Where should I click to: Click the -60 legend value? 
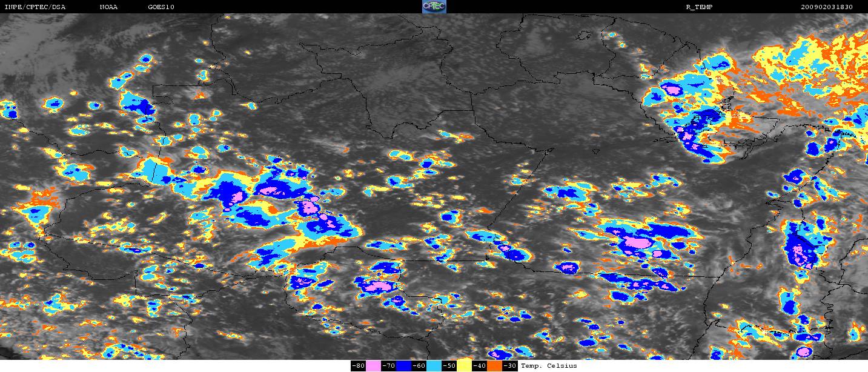[x=419, y=365]
